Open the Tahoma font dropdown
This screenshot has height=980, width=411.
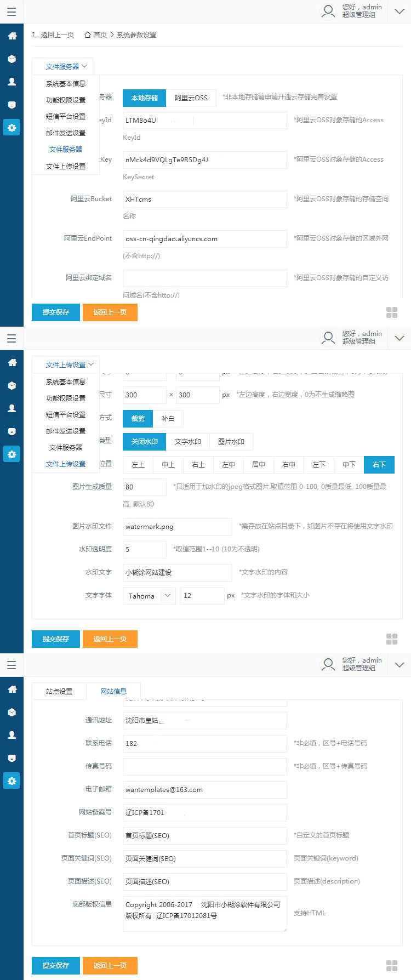149,596
